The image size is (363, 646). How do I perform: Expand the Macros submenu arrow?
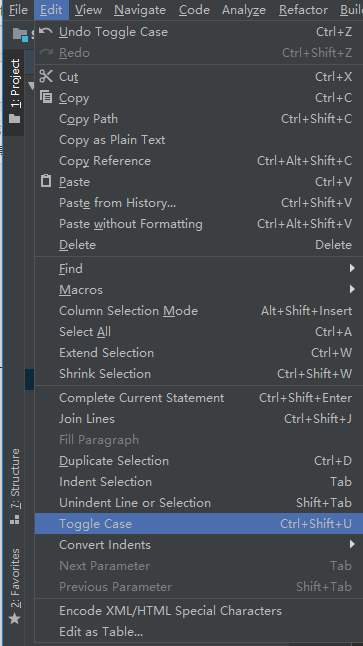352,289
